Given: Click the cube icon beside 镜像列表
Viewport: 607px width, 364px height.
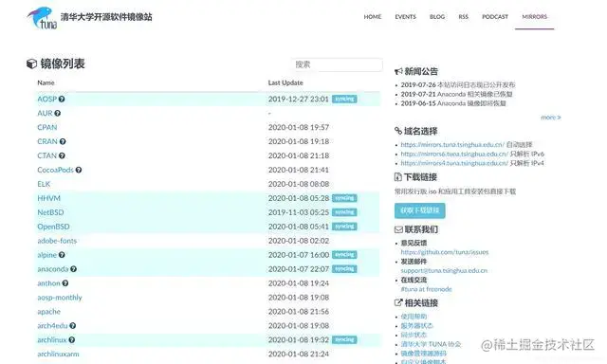Looking at the screenshot, I should tap(31, 64).
